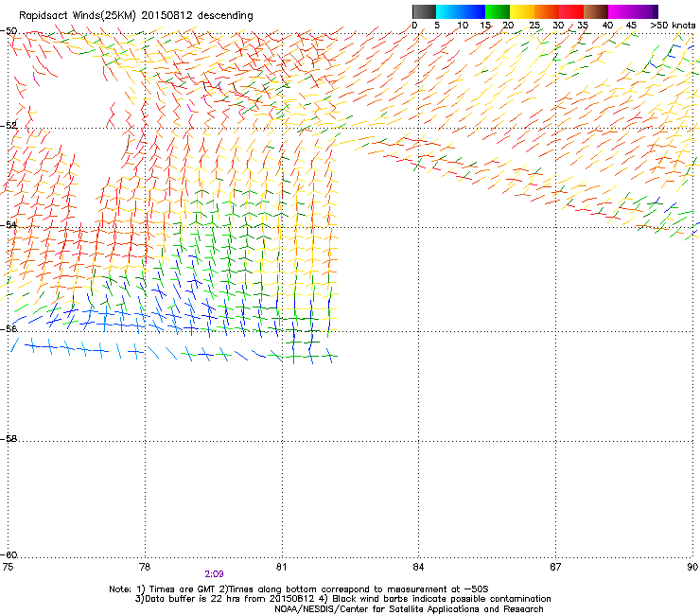
Task: Click the NOAA/NESDIS credit line
Action: tap(409, 609)
